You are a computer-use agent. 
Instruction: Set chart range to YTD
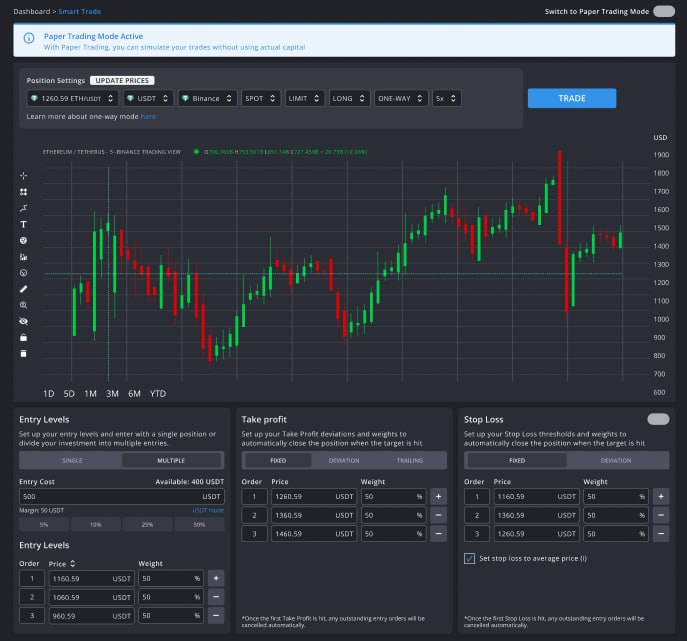coord(158,393)
